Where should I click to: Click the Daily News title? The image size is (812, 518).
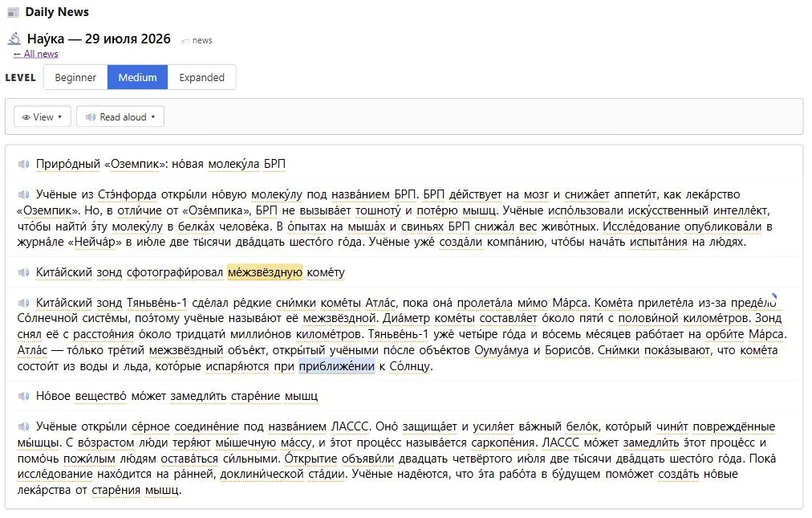(57, 12)
